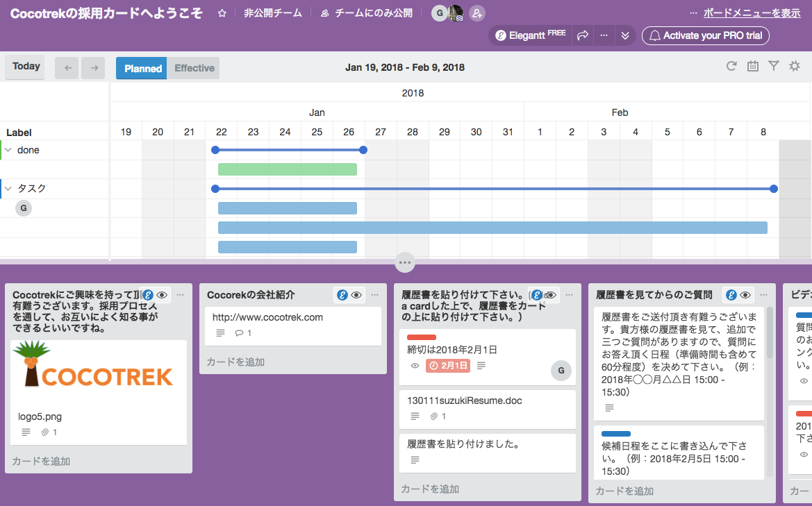The height and width of the screenshot is (506, 812).
Task: Click the Elegantt share arrow icon
Action: coord(583,35)
